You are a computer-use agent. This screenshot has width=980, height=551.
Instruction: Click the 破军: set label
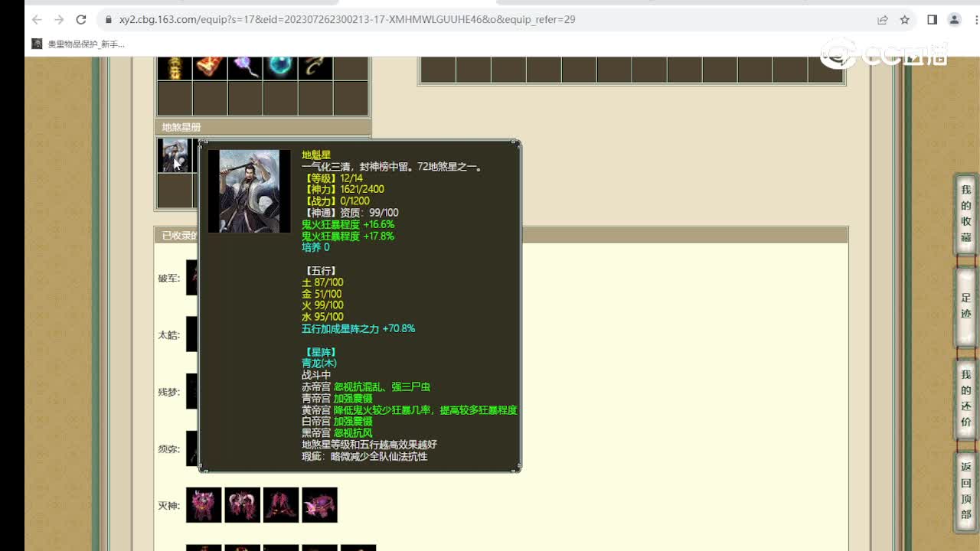[169, 278]
